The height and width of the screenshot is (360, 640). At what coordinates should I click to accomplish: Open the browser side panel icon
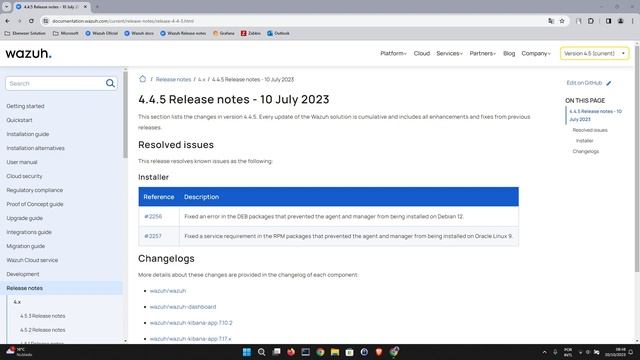(x=608, y=21)
